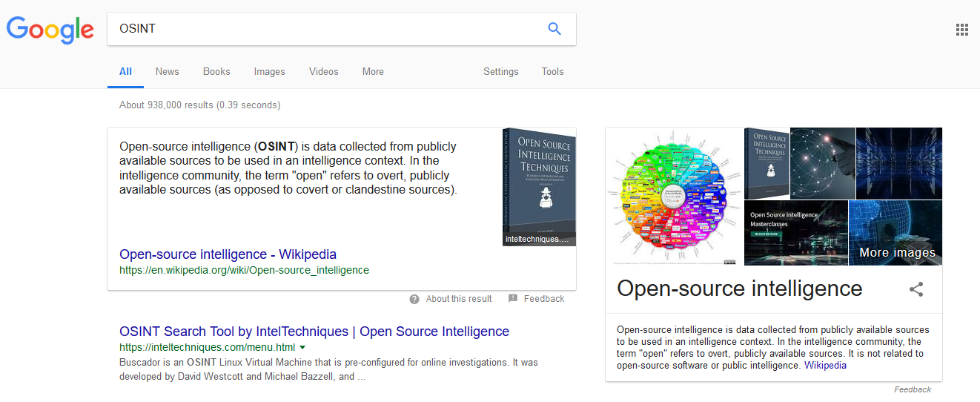This screenshot has width=980, height=402.
Task: Open the blue server corridor image
Action: [x=899, y=163]
